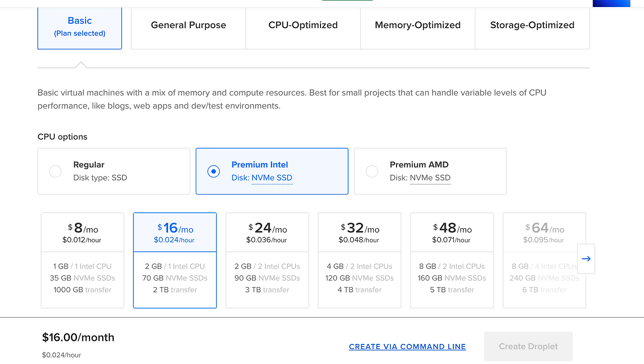Open the Create via Command Line link
The height and width of the screenshot is (364, 644).
click(x=408, y=347)
